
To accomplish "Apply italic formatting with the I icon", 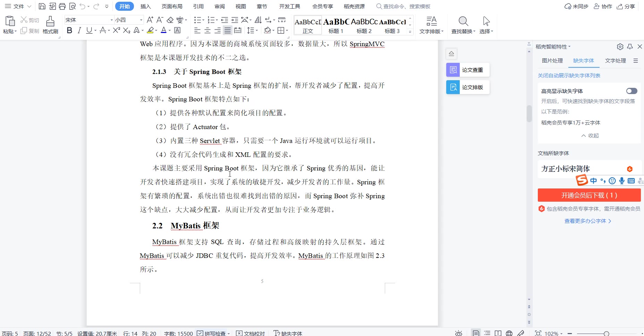I will 79,31.
